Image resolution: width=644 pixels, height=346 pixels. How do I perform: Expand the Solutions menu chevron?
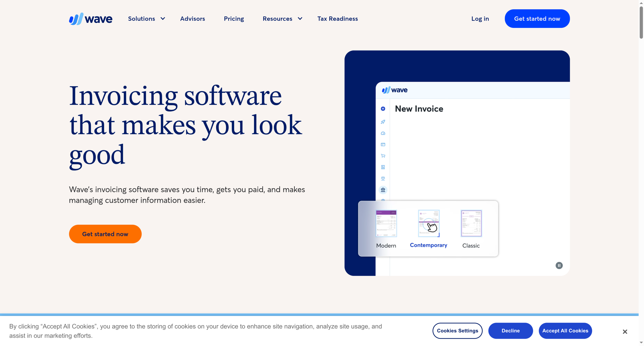pos(163,19)
